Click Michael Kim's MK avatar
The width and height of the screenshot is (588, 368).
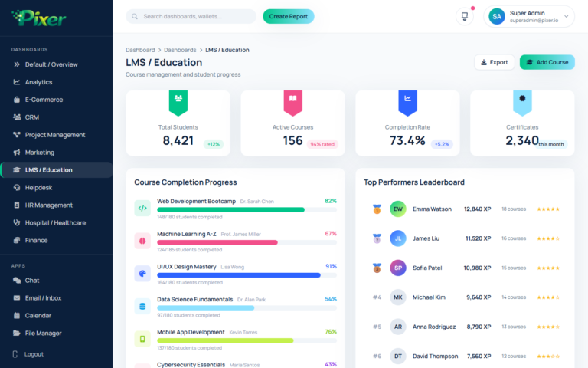398,297
